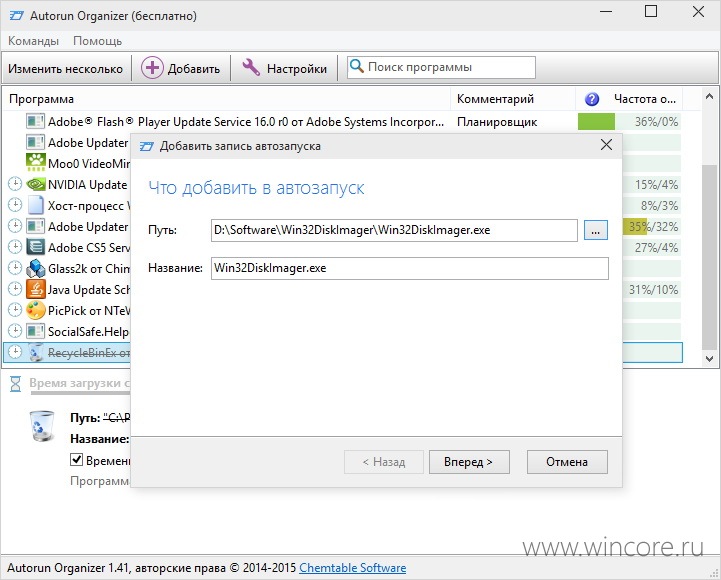Click the Что добавить в автозапуск heading
The width and height of the screenshot is (721, 580).
[256, 188]
